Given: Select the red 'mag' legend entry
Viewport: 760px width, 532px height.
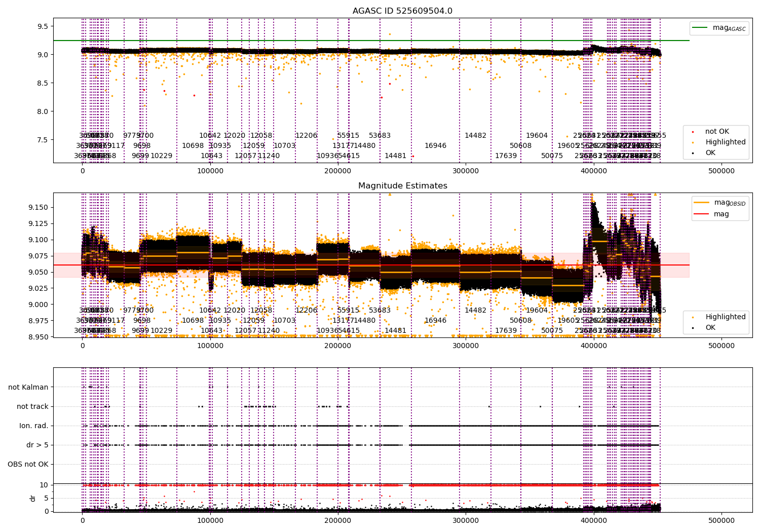Looking at the screenshot, I should coord(711,214).
